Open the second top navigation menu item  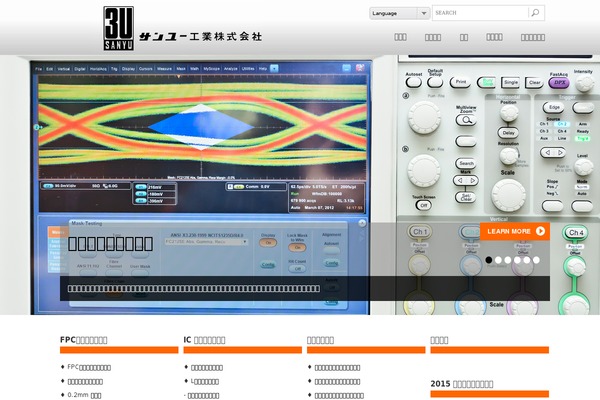click(433, 37)
